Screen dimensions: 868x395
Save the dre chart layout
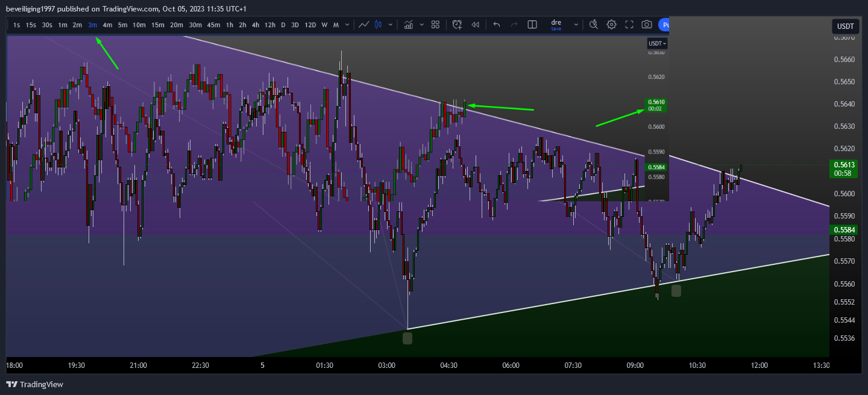click(x=556, y=28)
